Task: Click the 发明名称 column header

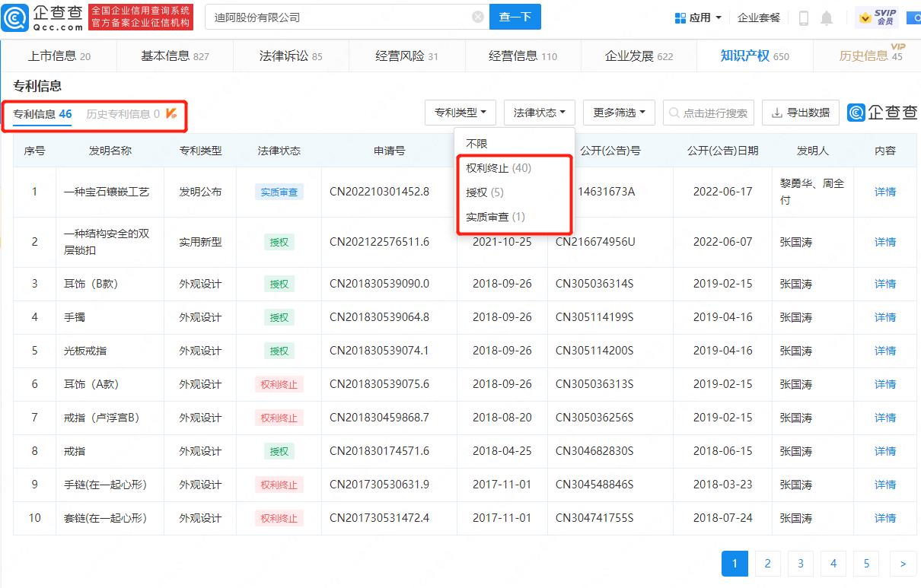Action: pyautogui.click(x=110, y=151)
